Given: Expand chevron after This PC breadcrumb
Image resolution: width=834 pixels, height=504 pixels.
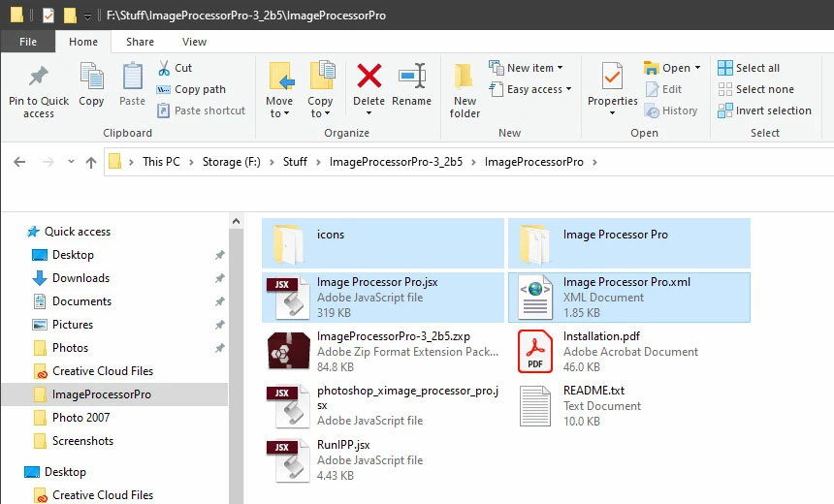Looking at the screenshot, I should 191,162.
